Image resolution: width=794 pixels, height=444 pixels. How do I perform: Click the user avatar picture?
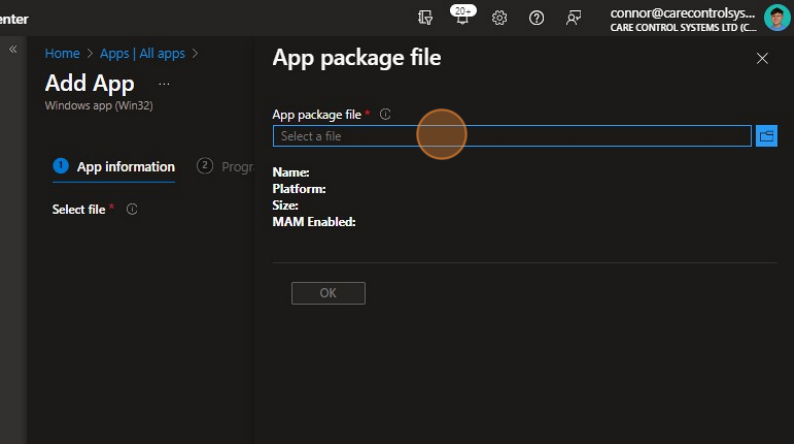point(776,18)
